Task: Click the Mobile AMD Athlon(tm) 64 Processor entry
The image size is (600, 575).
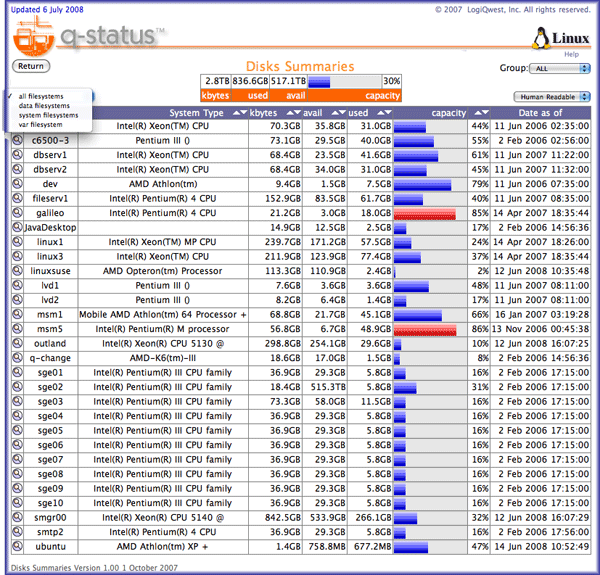Action: tap(163, 314)
